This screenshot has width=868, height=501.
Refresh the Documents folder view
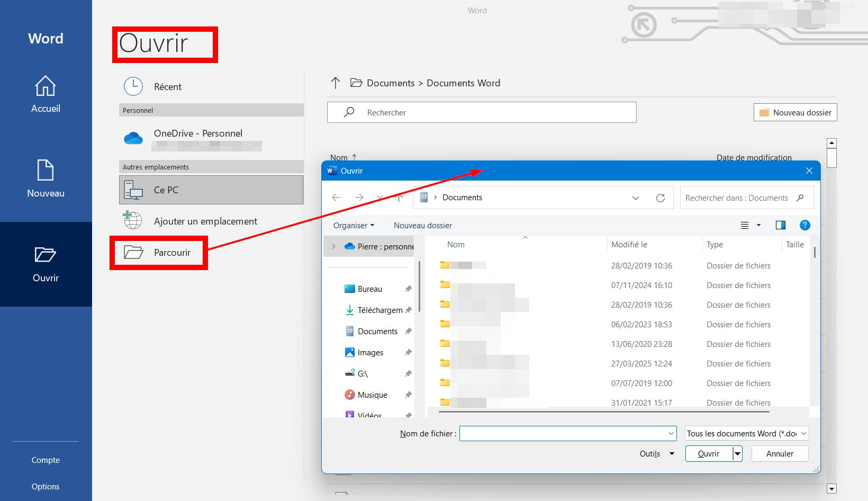coord(660,198)
